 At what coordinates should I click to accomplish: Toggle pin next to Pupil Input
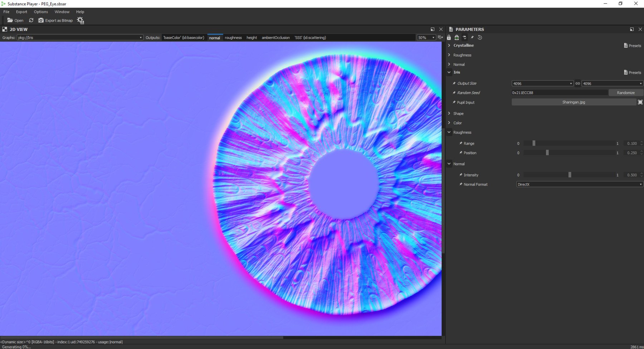[454, 102]
